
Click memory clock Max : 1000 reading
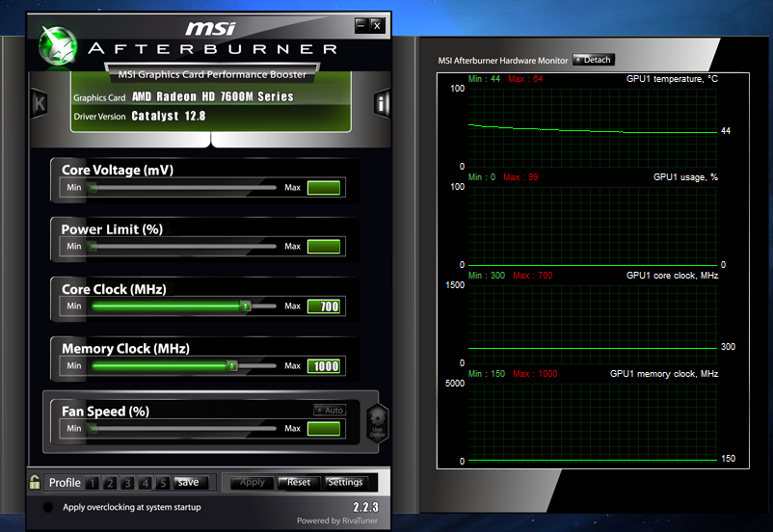coord(535,374)
